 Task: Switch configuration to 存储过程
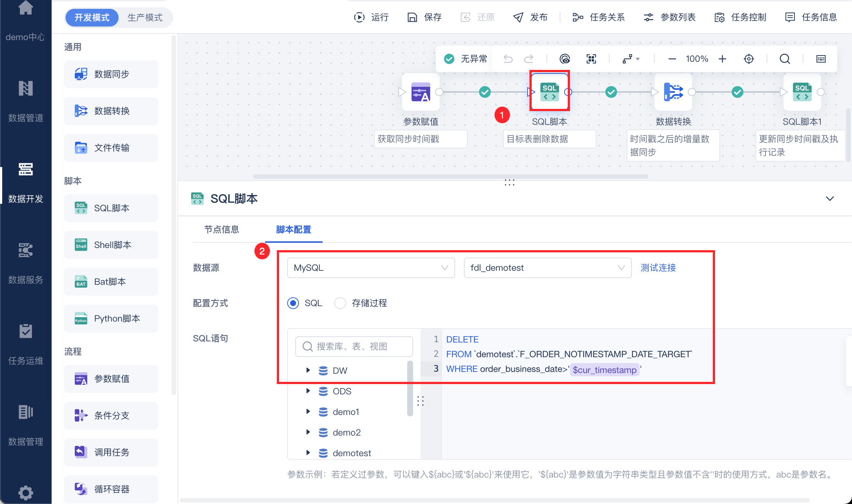(x=340, y=303)
